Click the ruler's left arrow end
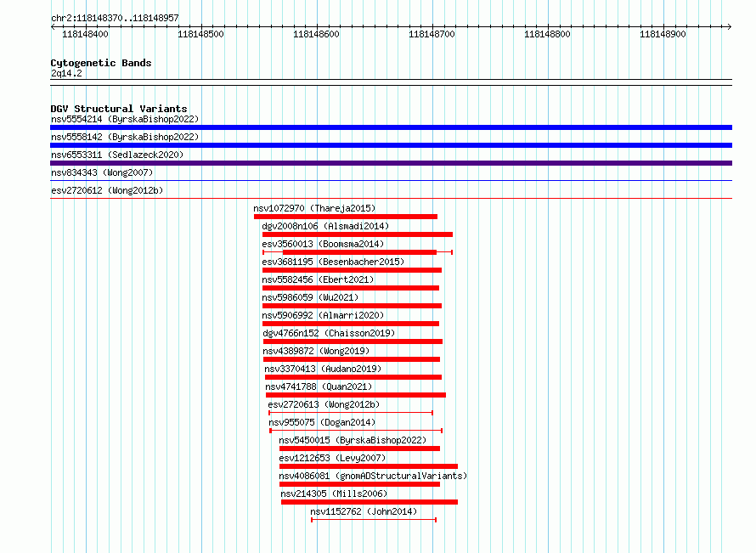Screen dimensions: 756x553 coord(53,27)
